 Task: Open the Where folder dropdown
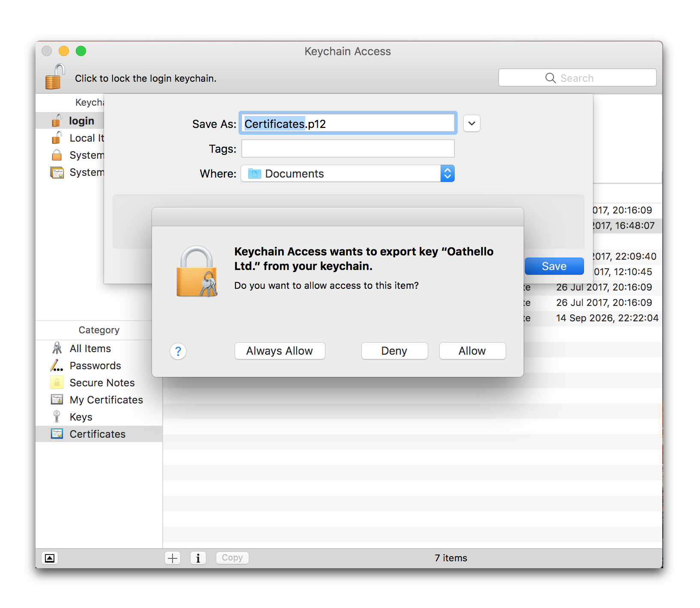[x=348, y=174]
